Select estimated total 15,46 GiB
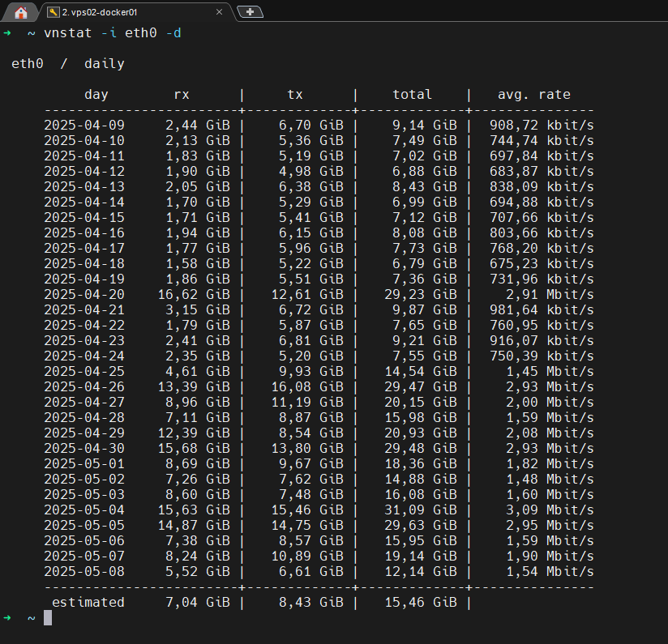Image resolution: width=668 pixels, height=644 pixels. [421, 602]
